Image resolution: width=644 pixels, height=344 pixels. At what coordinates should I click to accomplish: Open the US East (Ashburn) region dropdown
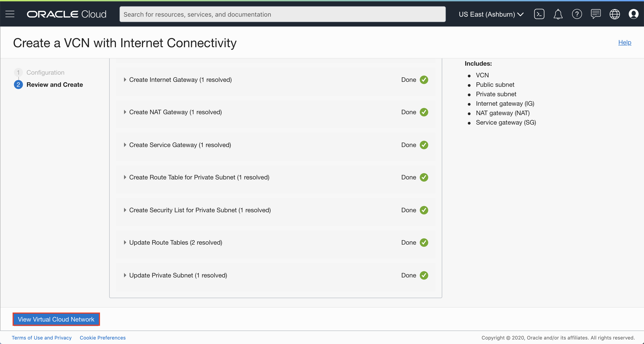click(x=491, y=14)
